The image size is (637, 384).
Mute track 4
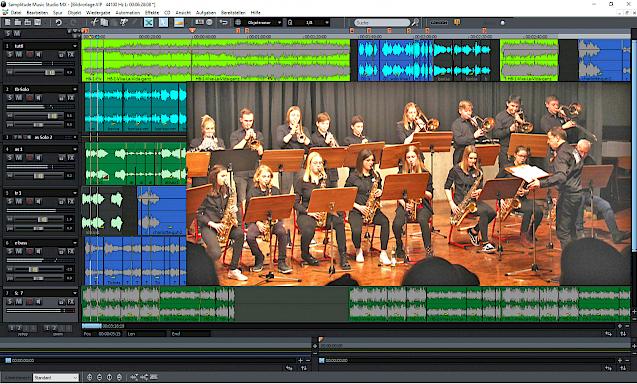(x=19, y=157)
